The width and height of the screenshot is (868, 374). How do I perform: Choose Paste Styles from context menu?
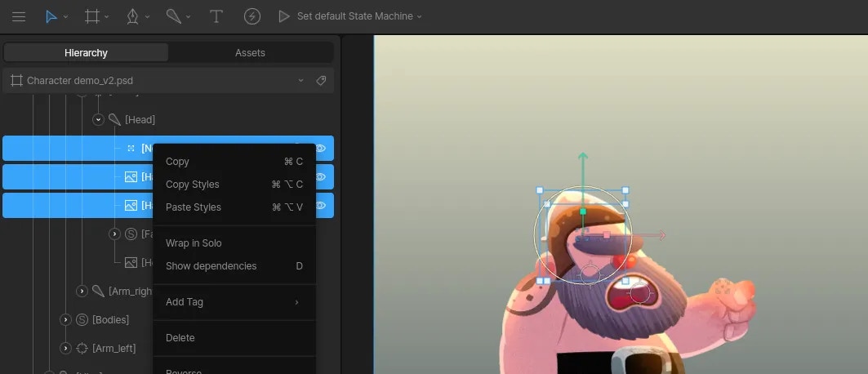(x=234, y=207)
